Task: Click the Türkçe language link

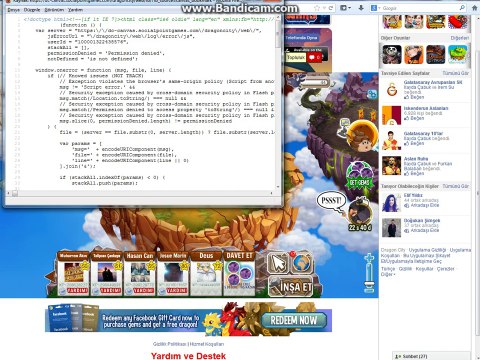Action: [388, 269]
